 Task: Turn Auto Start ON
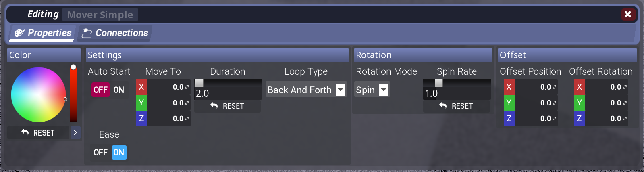[x=119, y=90]
